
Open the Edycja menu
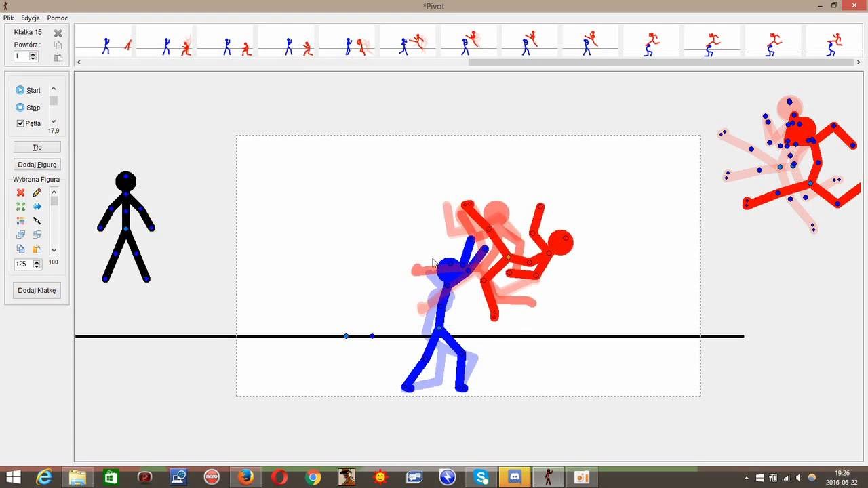click(31, 18)
